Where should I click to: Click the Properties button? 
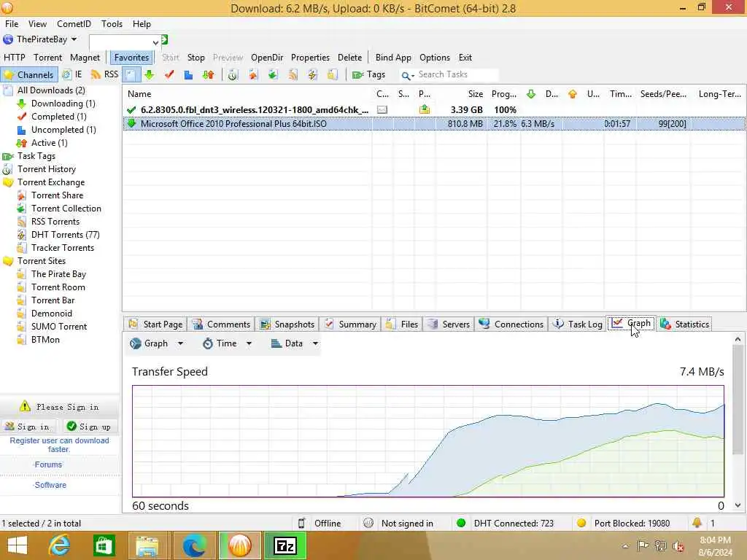point(310,58)
